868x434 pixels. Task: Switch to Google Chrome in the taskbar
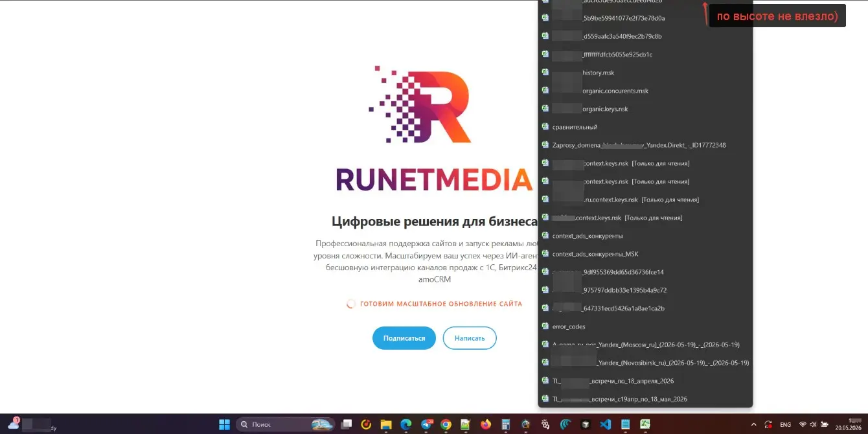pos(446,425)
